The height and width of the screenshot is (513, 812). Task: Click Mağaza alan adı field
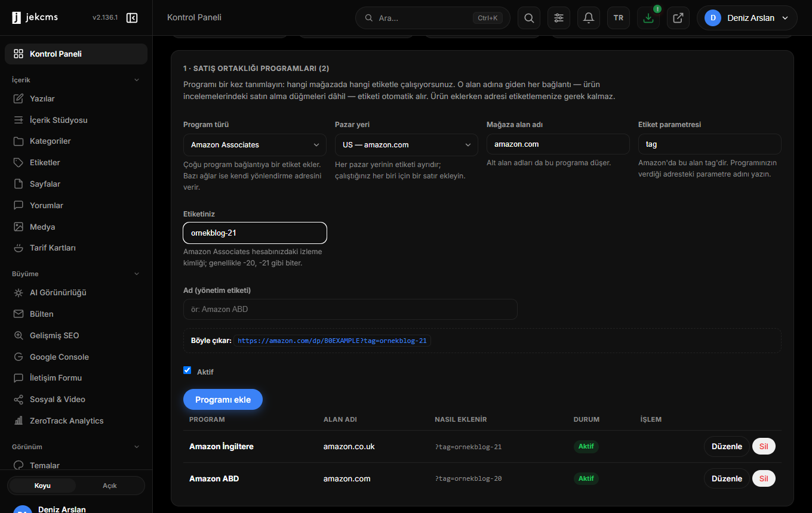558,144
